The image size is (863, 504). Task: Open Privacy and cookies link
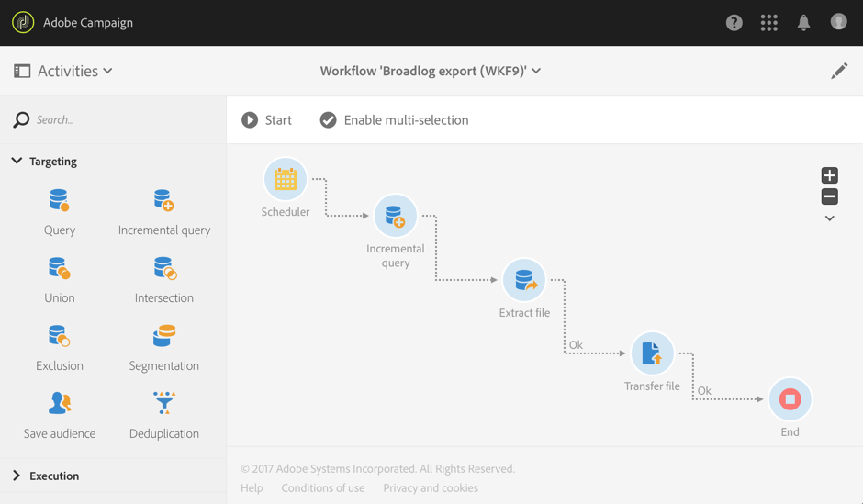431,488
